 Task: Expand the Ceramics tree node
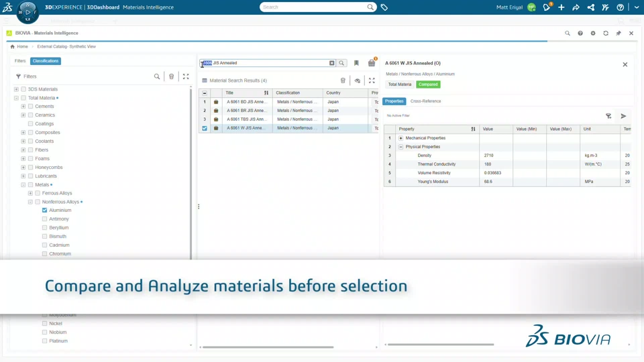click(x=23, y=115)
